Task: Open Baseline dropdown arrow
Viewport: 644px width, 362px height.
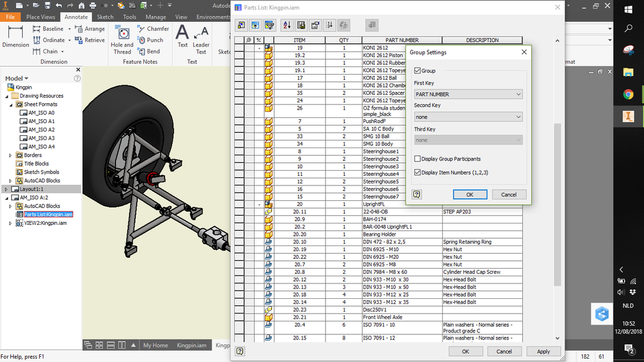Action: pyautogui.click(x=70, y=29)
